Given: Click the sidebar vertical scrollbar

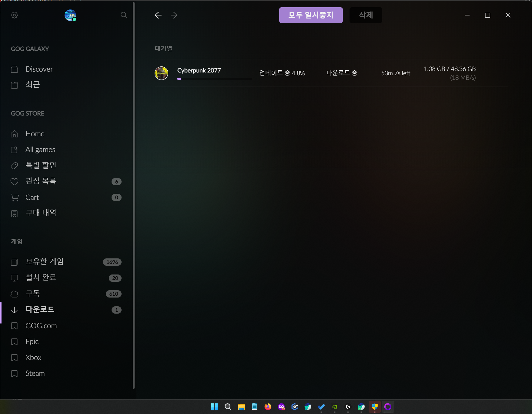Looking at the screenshot, I should 134,196.
